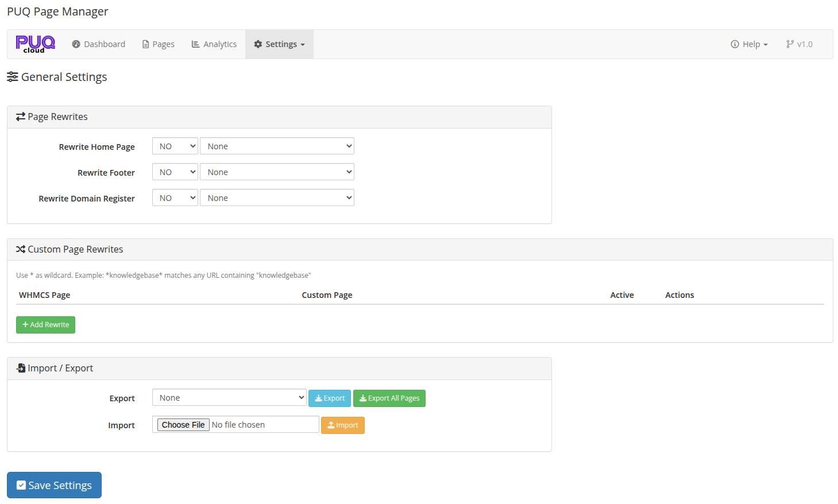Click the import icon in the Import / Export header
This screenshot has width=838, height=504.
20,368
